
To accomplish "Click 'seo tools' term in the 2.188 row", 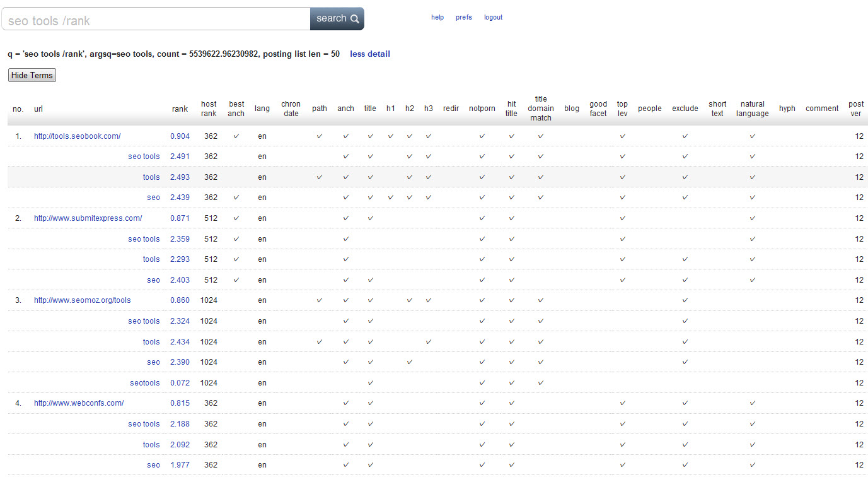I will click(144, 424).
